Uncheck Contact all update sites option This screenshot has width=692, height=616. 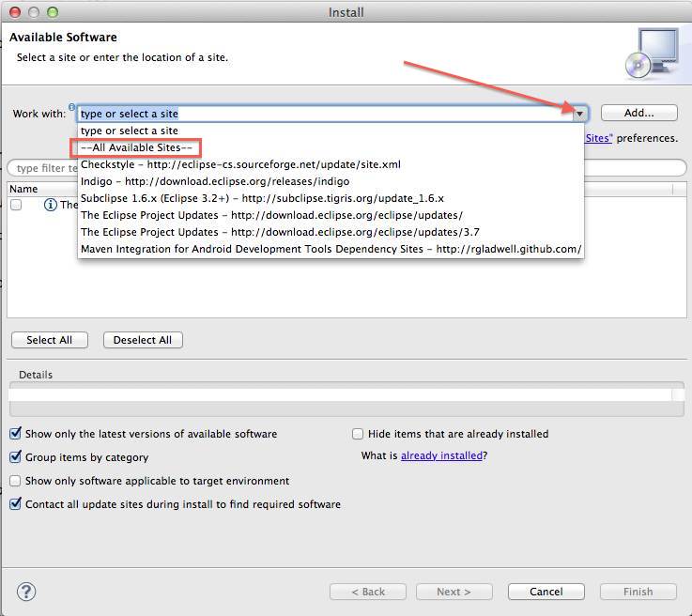[15, 504]
